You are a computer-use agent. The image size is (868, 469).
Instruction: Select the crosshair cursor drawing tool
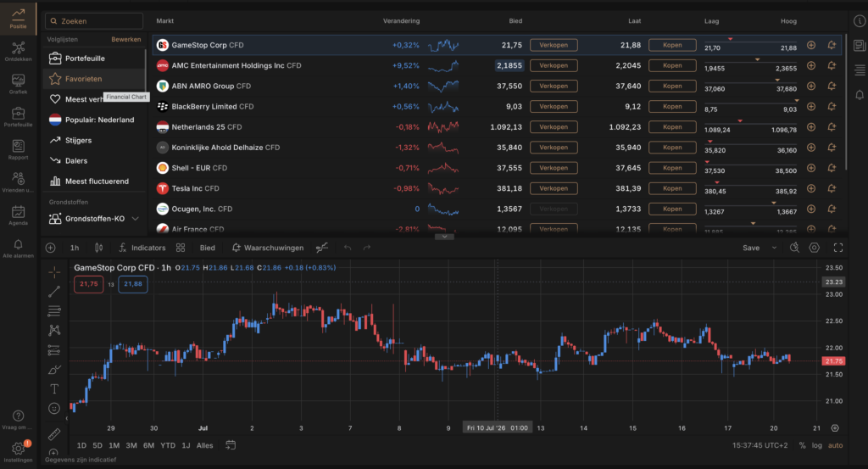point(54,272)
